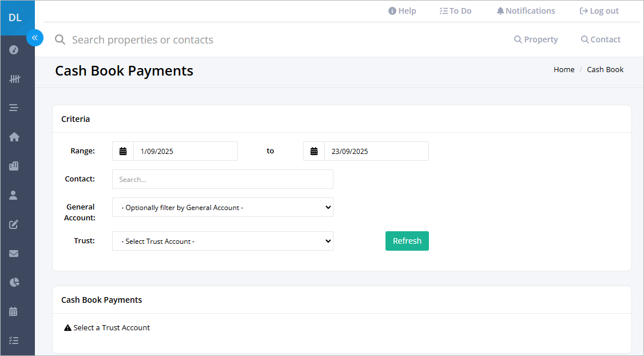Expand the General Account filter dropdown
Viewport: 644px width, 356px height.
coord(222,207)
